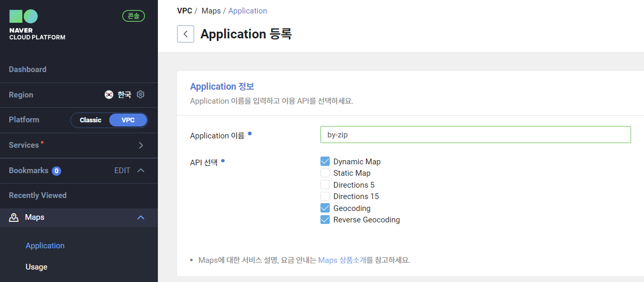Click the Bookmarks label

click(x=28, y=171)
